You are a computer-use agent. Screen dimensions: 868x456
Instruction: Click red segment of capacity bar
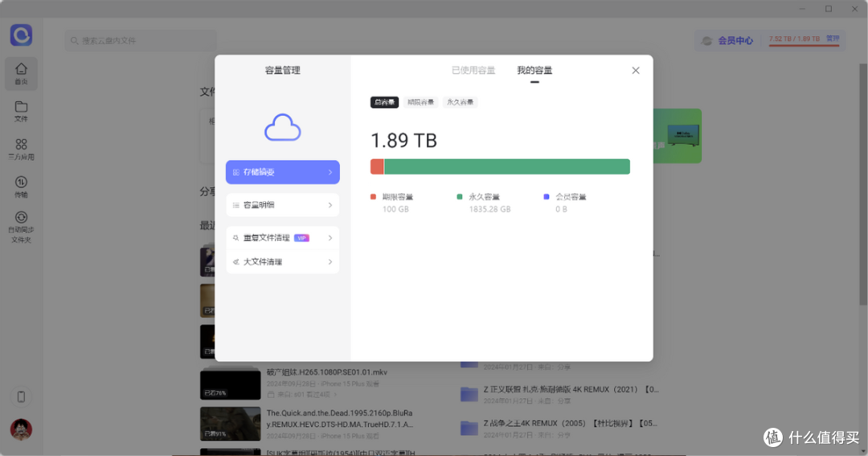[377, 166]
